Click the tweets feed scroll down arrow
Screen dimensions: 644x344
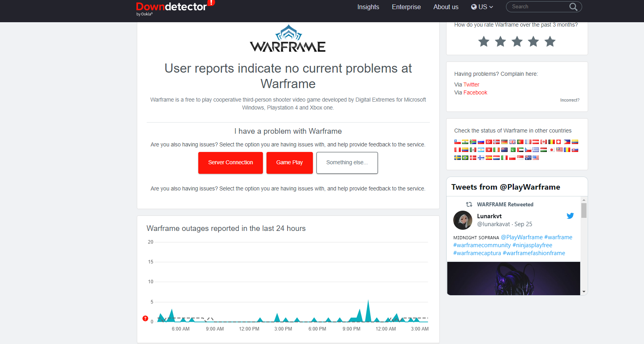click(x=584, y=292)
